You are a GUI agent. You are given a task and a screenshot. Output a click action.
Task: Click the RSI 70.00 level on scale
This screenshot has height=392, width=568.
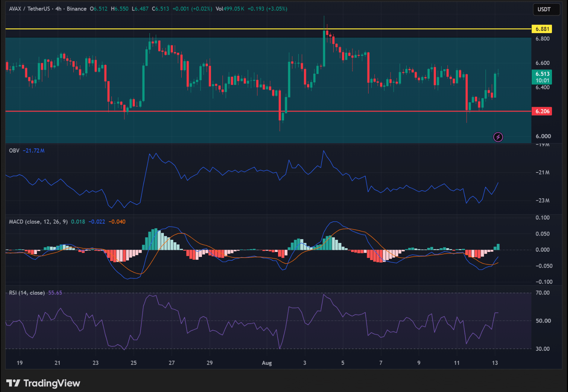(x=542, y=293)
